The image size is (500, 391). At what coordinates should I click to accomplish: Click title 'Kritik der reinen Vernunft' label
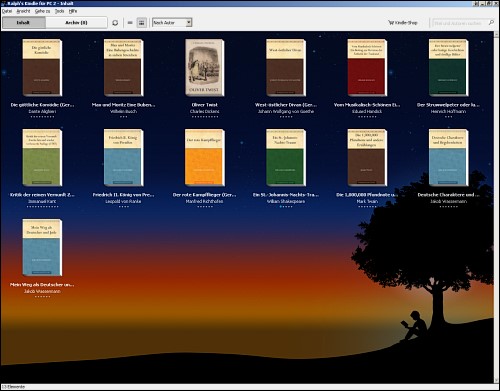42,195
